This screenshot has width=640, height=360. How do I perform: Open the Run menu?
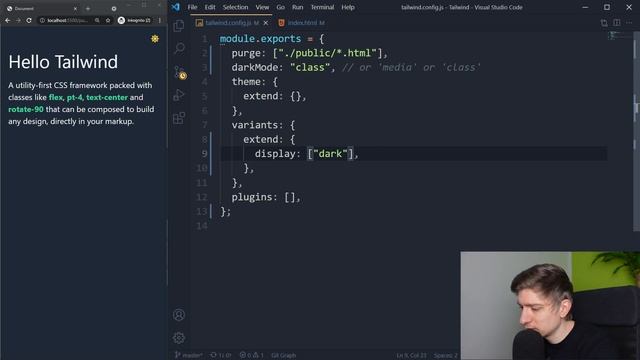tap(298, 7)
